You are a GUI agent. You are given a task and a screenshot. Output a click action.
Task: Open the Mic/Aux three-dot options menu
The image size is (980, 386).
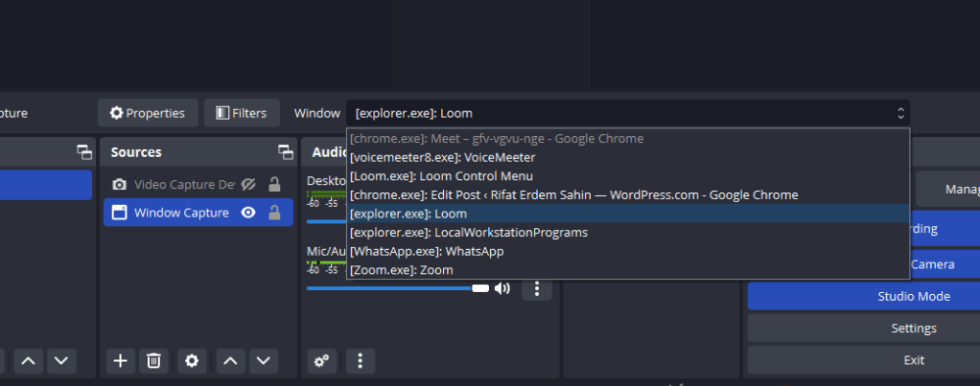[x=536, y=288]
